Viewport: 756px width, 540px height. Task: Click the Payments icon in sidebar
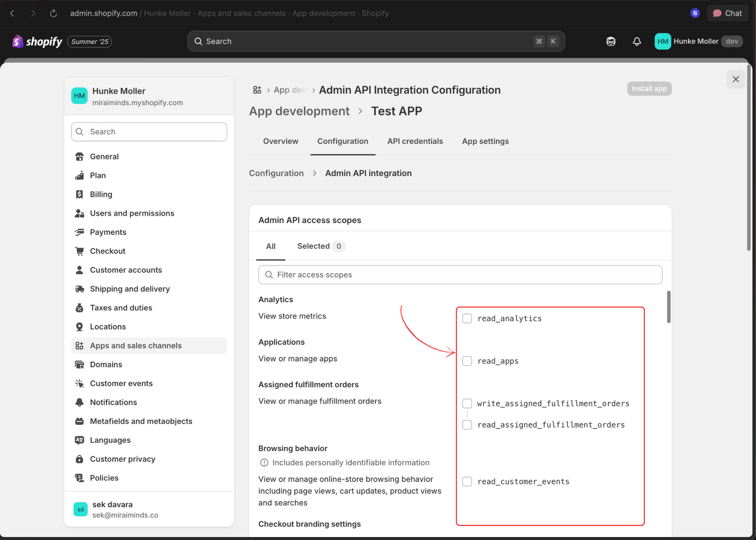(79, 232)
